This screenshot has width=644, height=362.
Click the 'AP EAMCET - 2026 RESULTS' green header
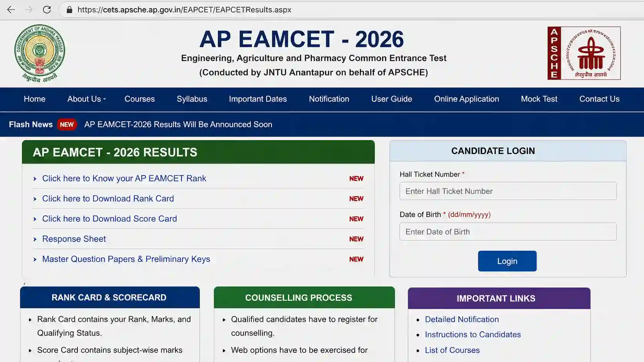pyautogui.click(x=198, y=152)
